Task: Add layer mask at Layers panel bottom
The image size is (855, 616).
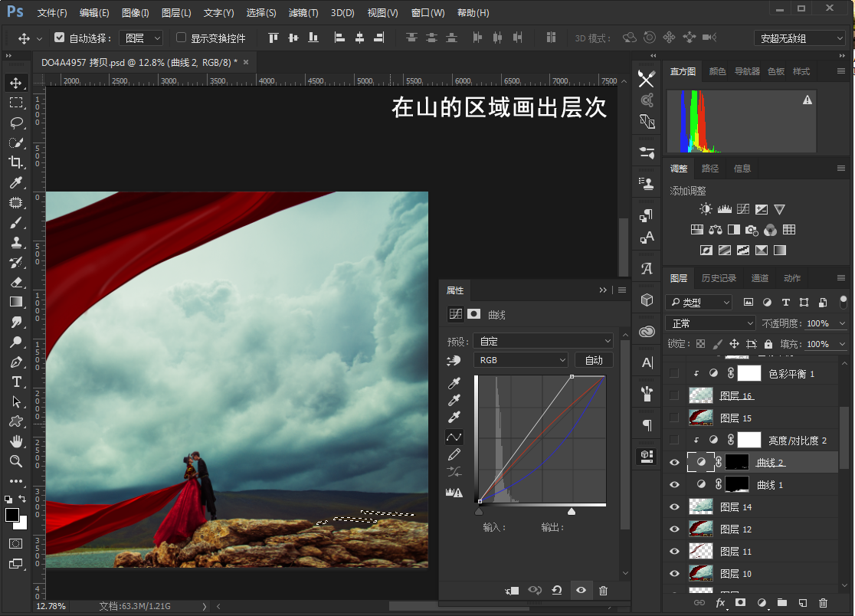Action: 741,602
